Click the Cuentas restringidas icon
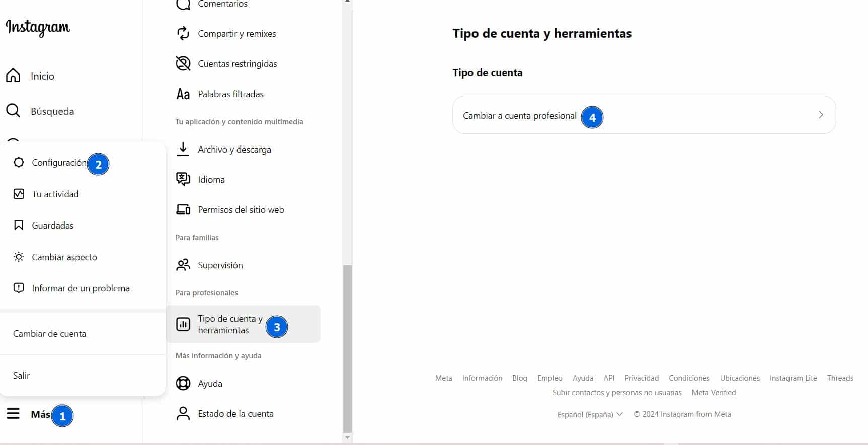Viewport: 868px width, 445px height. click(183, 63)
